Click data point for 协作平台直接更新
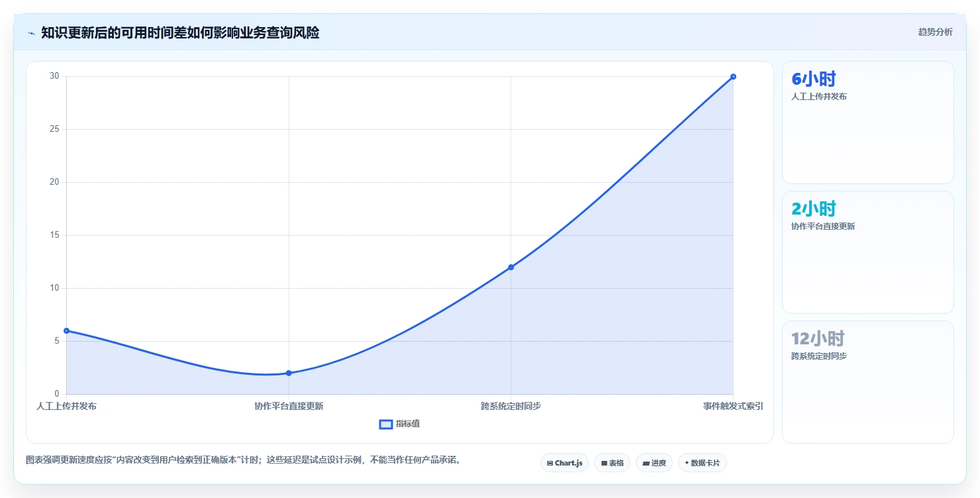Viewport: 980px width, 498px height. click(289, 373)
